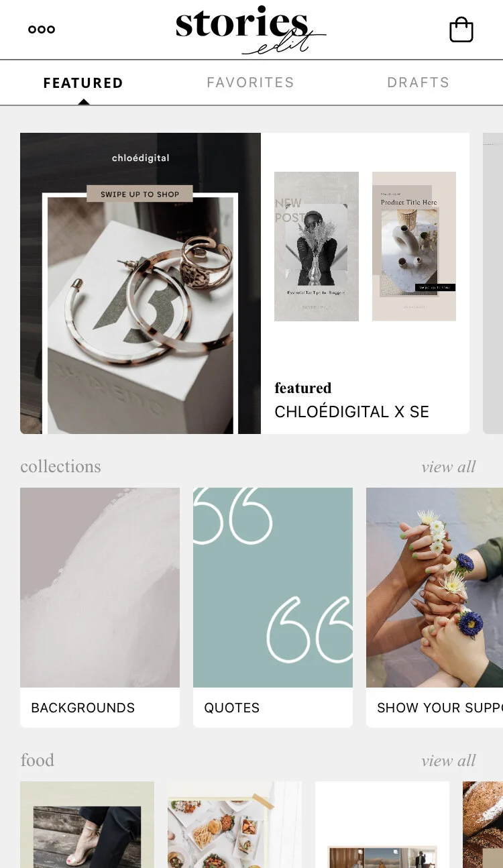Click view all next to food
This screenshot has width=503, height=868.
click(449, 761)
